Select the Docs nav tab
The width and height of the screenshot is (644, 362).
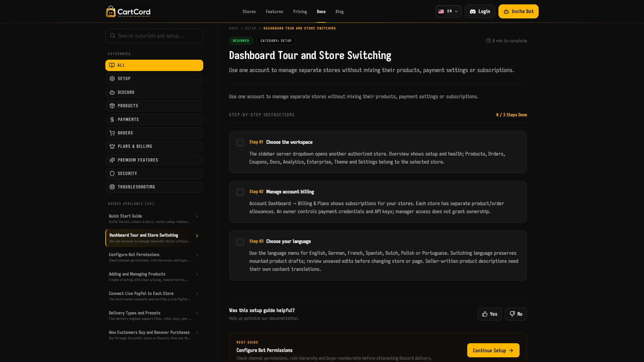(321, 11)
